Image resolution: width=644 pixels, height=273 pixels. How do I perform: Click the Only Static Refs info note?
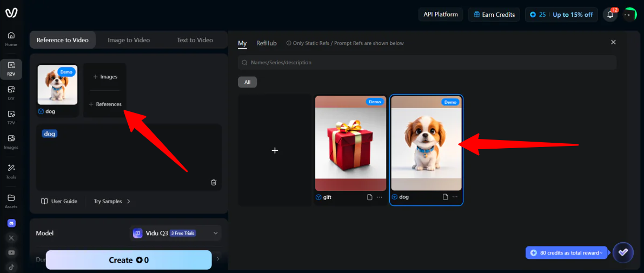(345, 43)
